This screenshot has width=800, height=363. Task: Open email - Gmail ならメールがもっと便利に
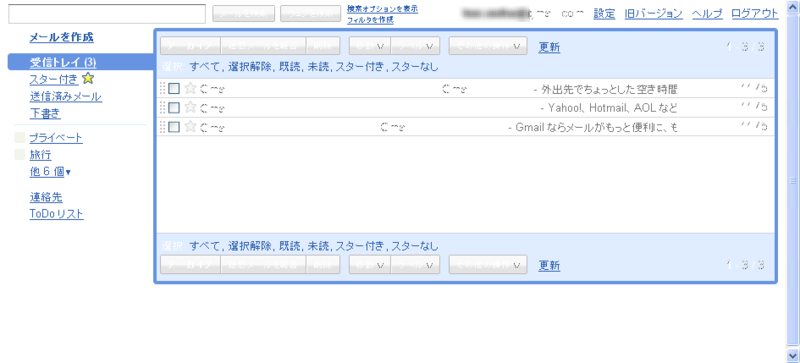(x=466, y=127)
